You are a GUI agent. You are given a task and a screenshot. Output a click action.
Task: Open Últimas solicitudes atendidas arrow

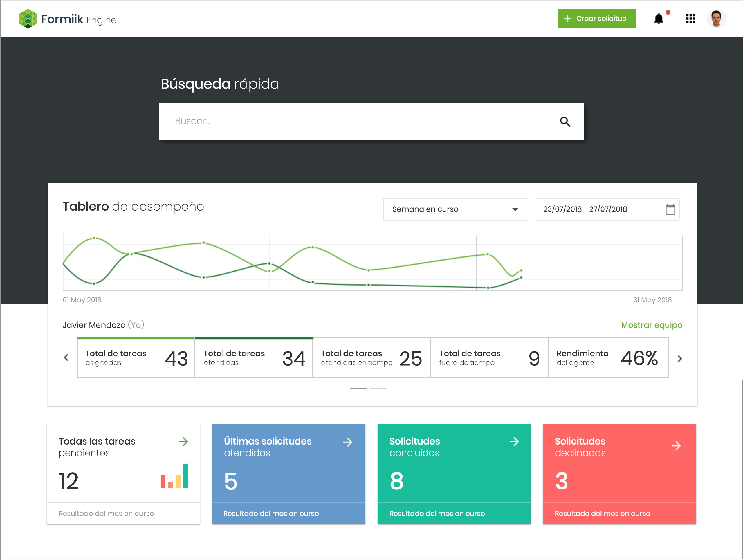[x=348, y=442]
